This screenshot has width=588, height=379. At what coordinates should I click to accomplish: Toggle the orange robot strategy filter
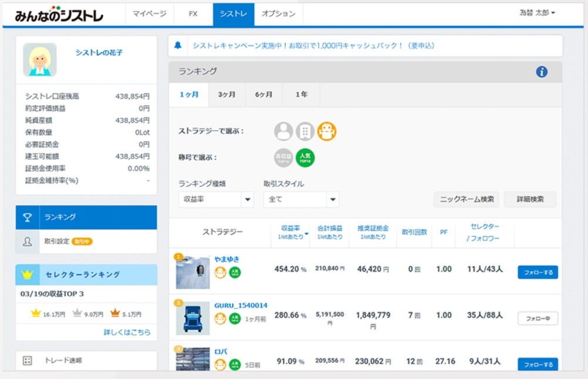[x=327, y=131]
